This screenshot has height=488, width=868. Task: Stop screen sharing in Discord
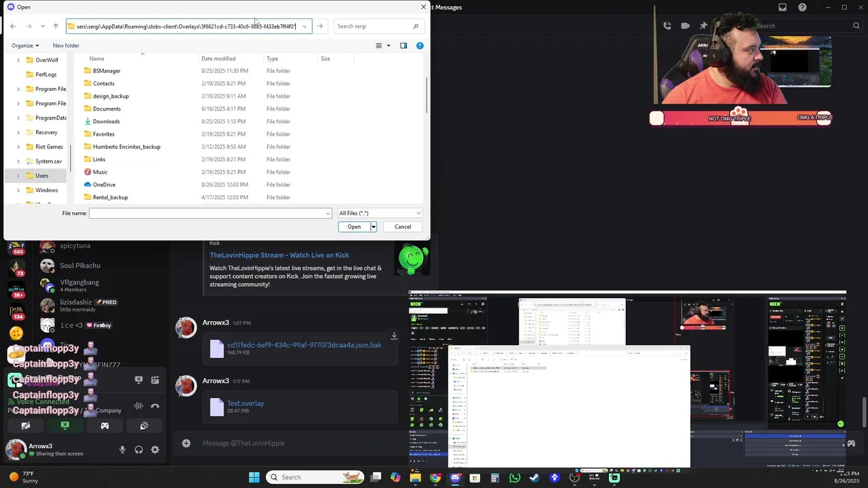[65, 426]
